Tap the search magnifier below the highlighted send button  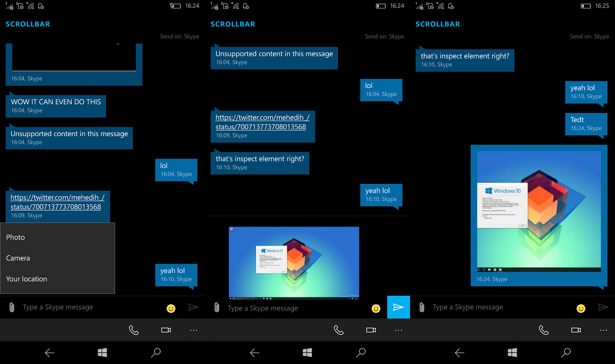(361, 352)
